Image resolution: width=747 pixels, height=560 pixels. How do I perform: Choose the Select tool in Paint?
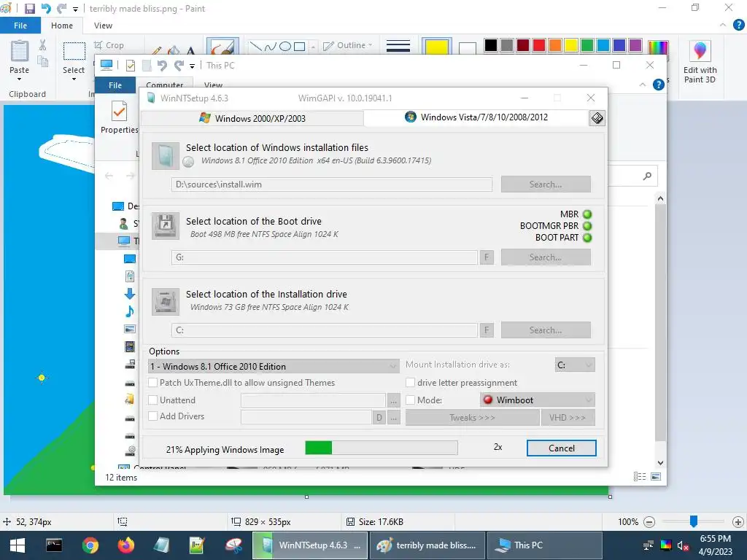(x=74, y=52)
